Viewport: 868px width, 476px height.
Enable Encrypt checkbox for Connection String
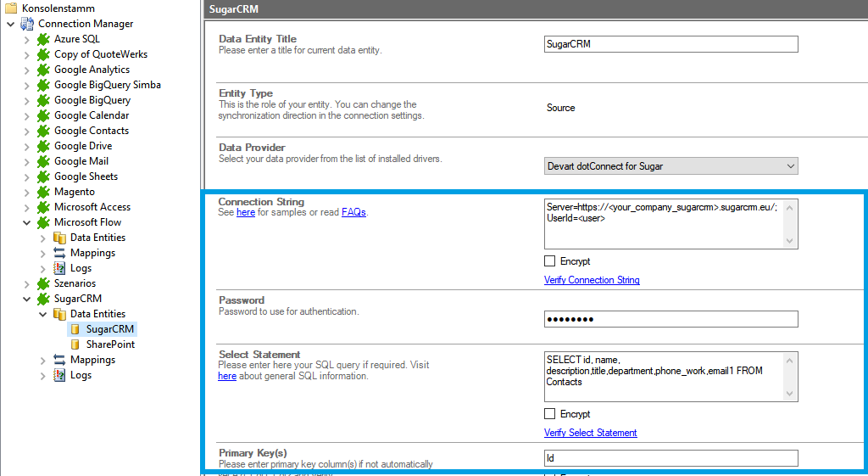pyautogui.click(x=550, y=261)
